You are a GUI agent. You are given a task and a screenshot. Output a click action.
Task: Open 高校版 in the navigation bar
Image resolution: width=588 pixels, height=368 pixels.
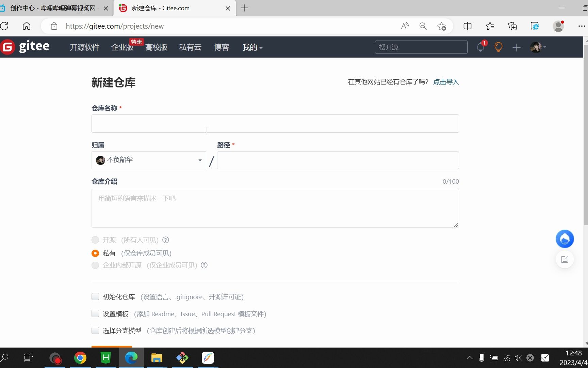tap(157, 47)
